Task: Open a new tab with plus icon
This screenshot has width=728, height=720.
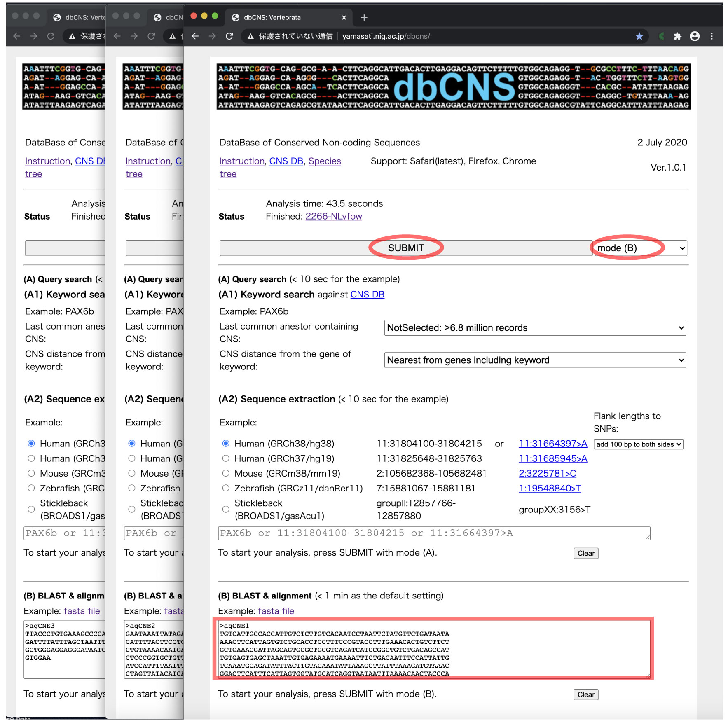Action: [364, 17]
